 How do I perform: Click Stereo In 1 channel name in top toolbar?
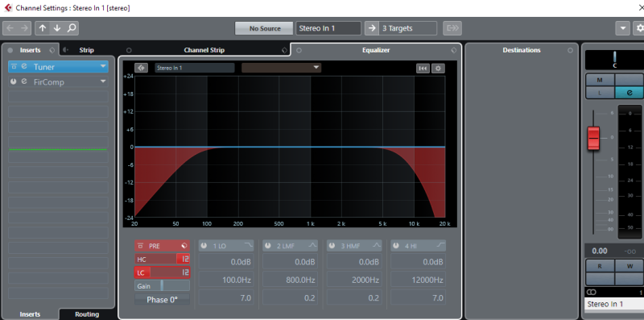coord(328,28)
